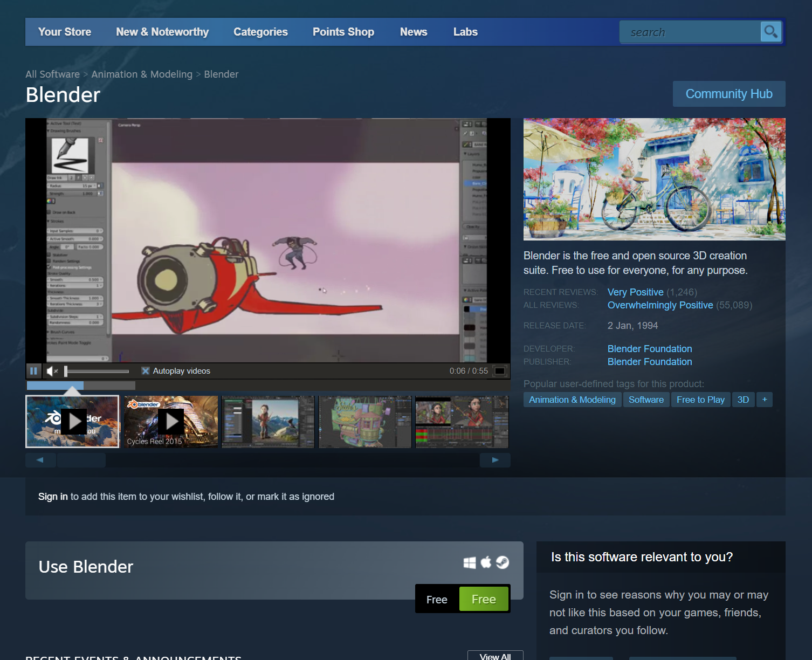
Task: Click the thumbnail strip scrollbar handle
Action: coord(81,460)
